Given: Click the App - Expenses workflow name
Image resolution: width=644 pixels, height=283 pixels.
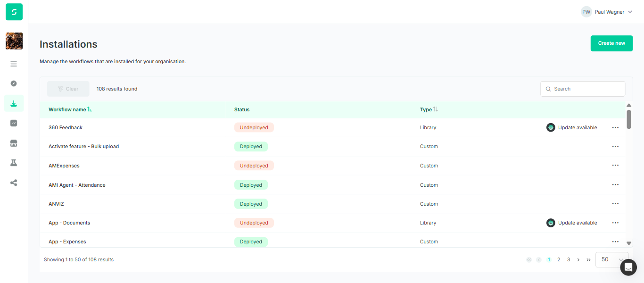Looking at the screenshot, I should tap(67, 241).
